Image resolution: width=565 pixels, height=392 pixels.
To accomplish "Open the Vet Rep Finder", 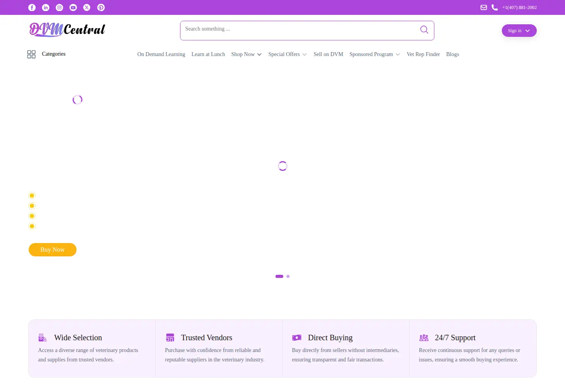I will 423,54.
